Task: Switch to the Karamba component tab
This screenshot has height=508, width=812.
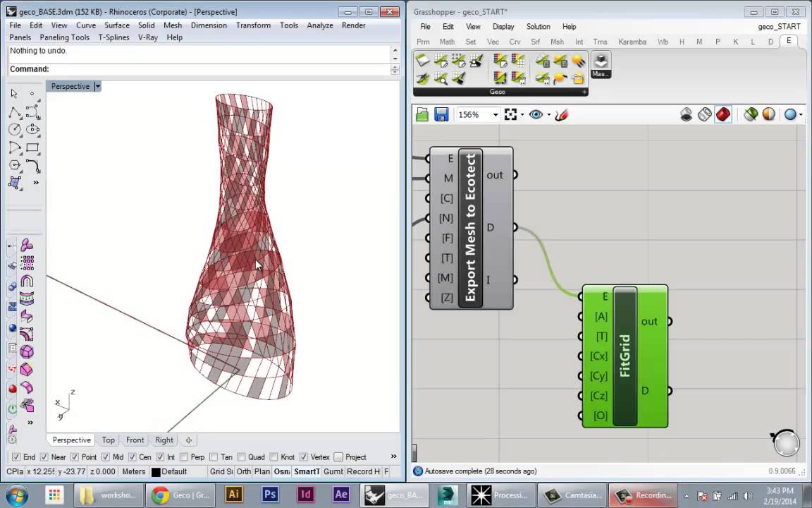Action: pos(632,42)
